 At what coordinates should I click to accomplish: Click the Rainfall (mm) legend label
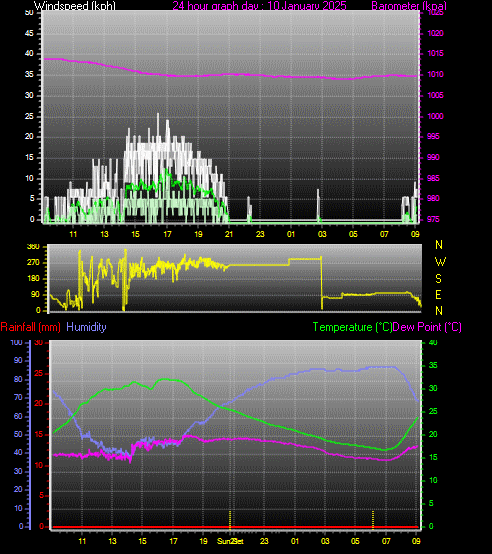pyautogui.click(x=30, y=327)
